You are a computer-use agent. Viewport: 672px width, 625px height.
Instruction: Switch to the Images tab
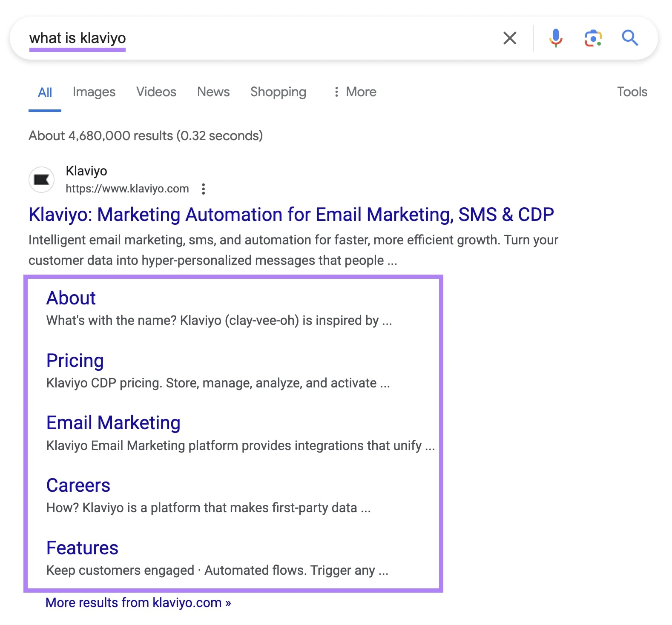tap(94, 92)
